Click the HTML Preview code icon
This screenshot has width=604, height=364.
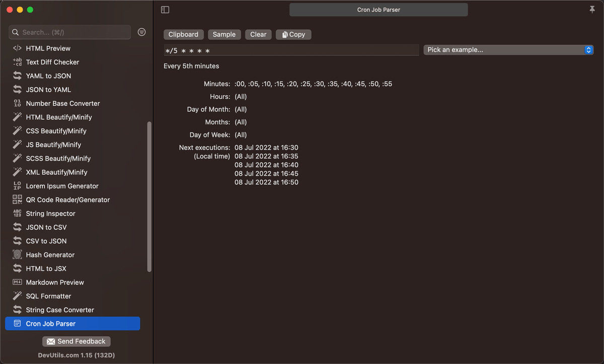[17, 48]
